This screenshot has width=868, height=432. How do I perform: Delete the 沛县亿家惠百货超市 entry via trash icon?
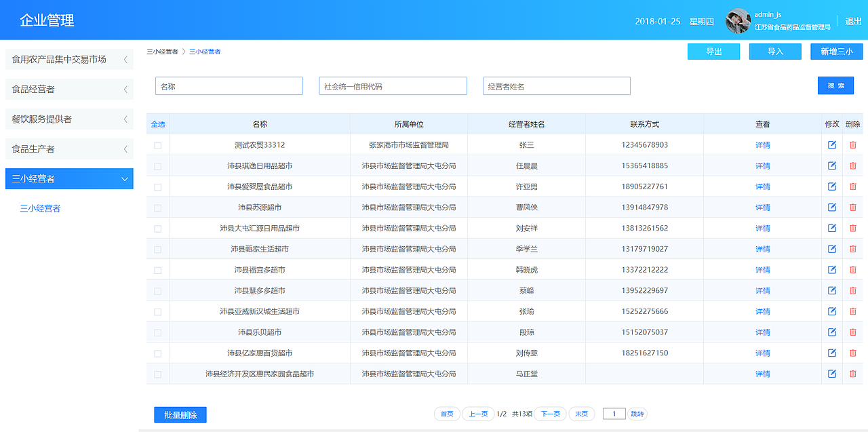point(852,353)
